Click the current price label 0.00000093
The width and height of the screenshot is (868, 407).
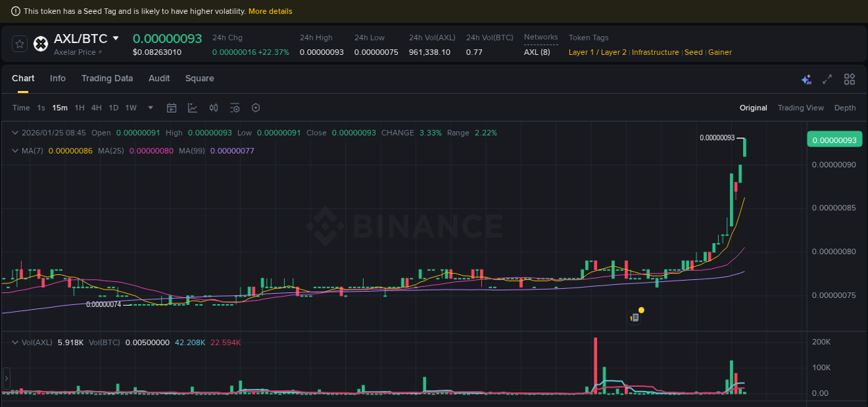(834, 139)
